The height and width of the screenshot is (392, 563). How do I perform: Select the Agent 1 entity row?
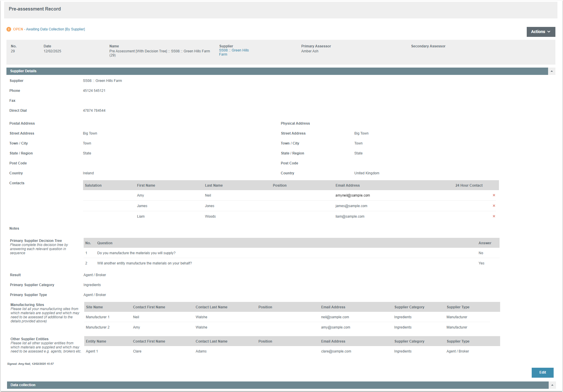coord(92,351)
